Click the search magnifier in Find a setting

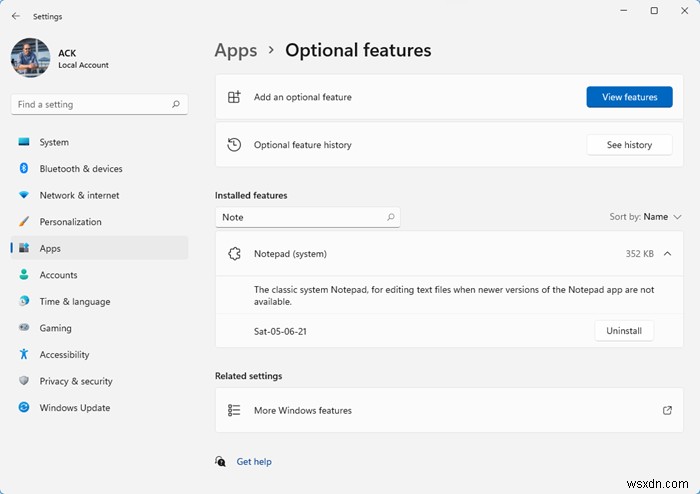[x=176, y=104]
